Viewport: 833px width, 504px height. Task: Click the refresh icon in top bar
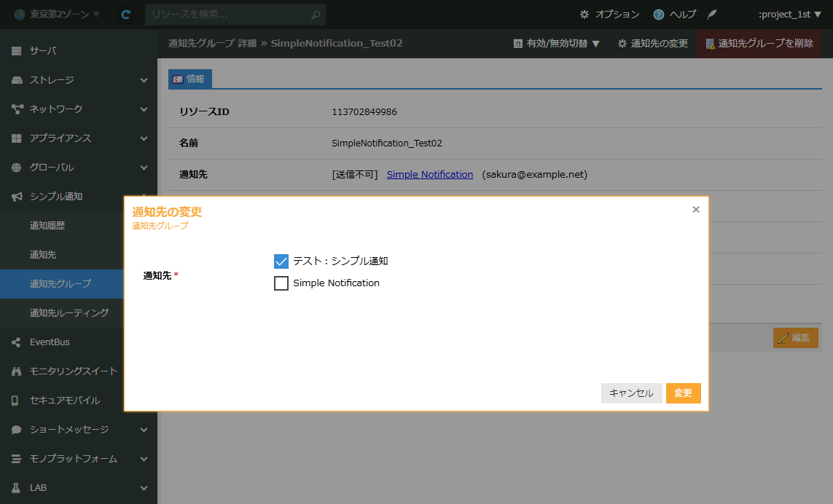125,15
